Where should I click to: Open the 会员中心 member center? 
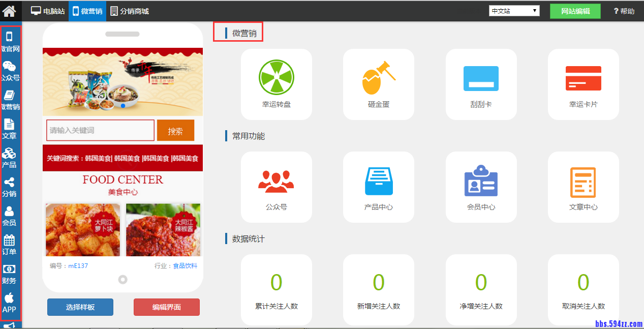click(481, 187)
